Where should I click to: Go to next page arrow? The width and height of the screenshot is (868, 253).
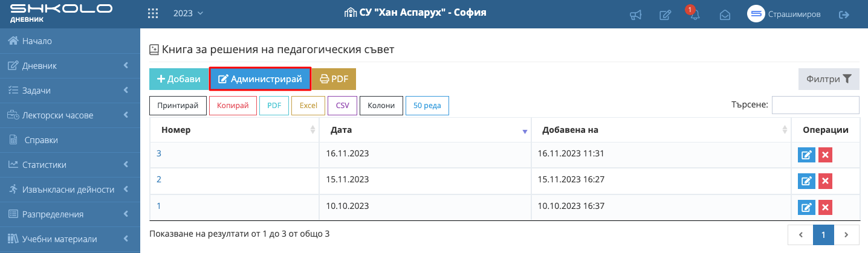pos(846,234)
